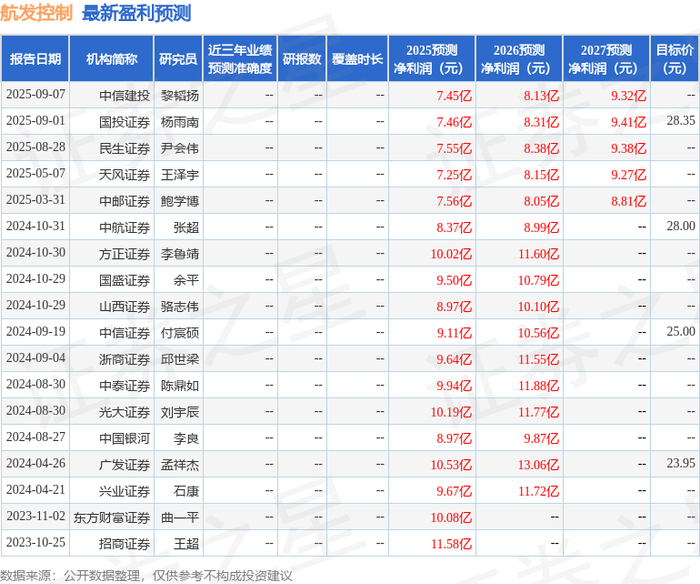The height and width of the screenshot is (584, 700).
Task: Click 10.79亿 forecast value
Action: tap(538, 280)
